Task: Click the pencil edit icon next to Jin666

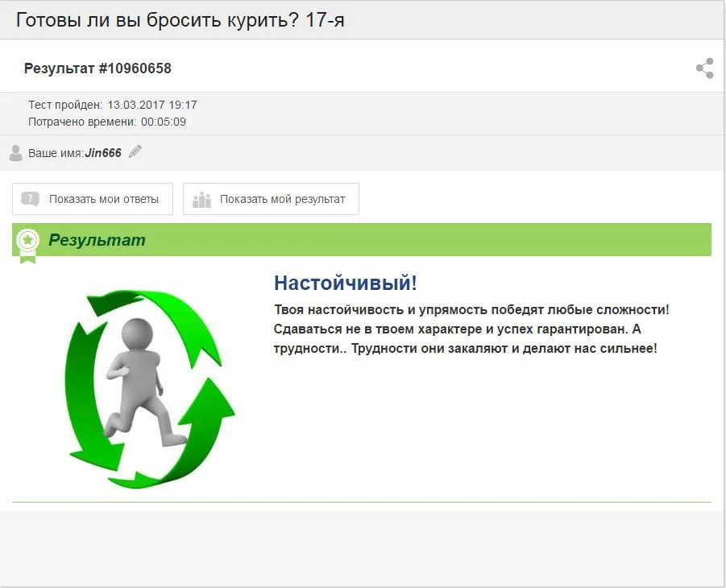Action: [135, 151]
